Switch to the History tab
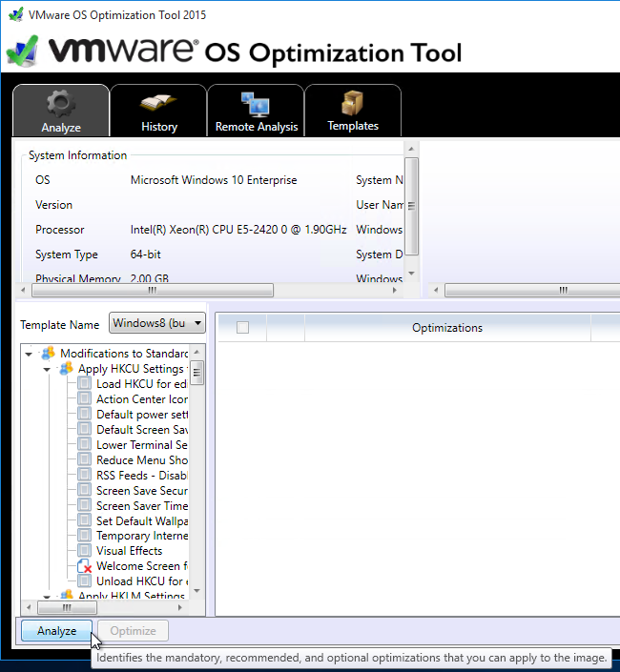Viewport: 620px width, 672px height. 158,111
